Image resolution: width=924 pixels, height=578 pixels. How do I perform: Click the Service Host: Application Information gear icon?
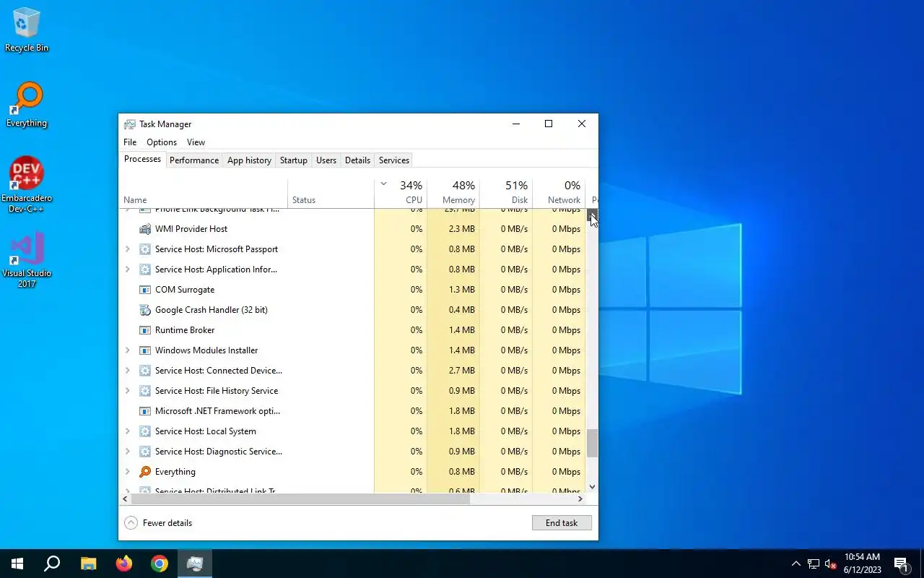[144, 269]
